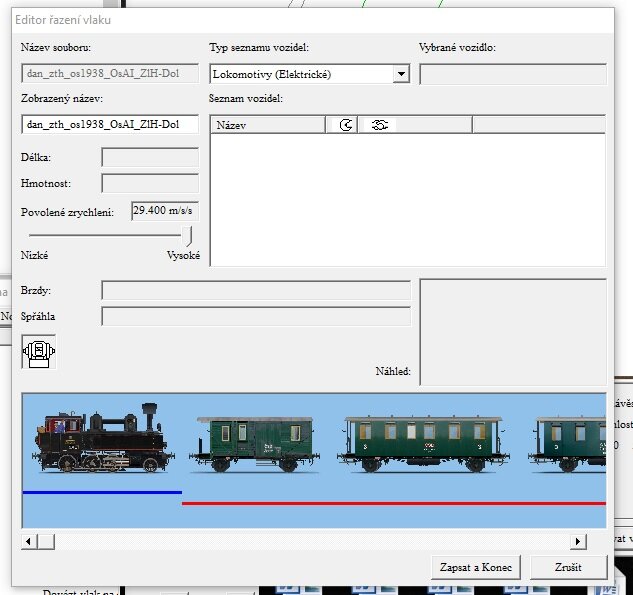Click the Zrušit button
This screenshot has height=595, width=633.
pyautogui.click(x=569, y=567)
